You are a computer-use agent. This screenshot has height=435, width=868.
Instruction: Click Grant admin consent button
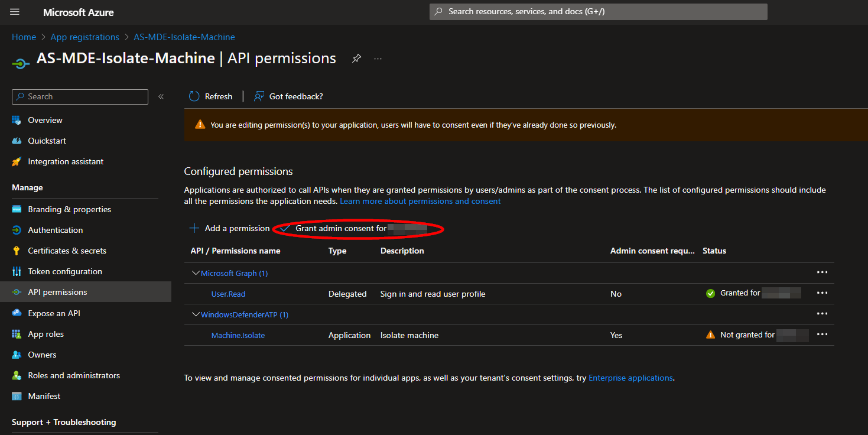354,228
